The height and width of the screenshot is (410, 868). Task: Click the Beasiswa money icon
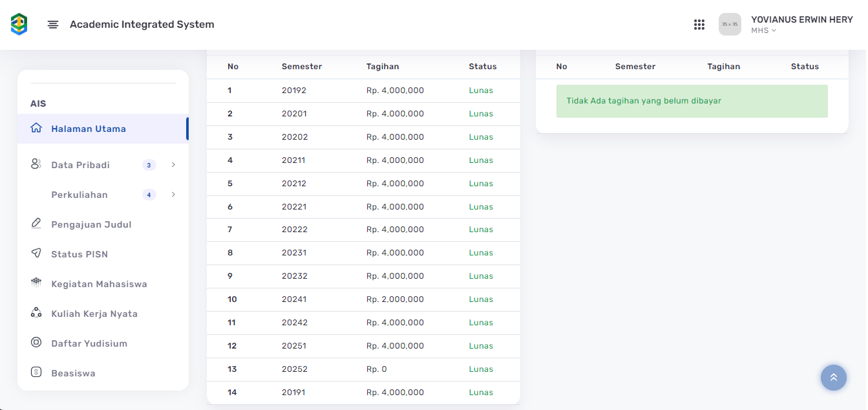coord(36,372)
